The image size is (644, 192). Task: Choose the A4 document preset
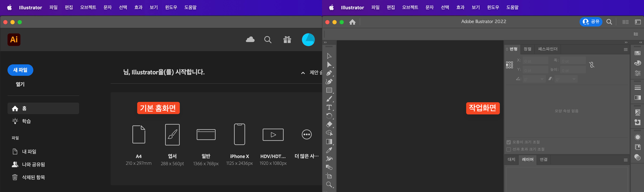138,145
